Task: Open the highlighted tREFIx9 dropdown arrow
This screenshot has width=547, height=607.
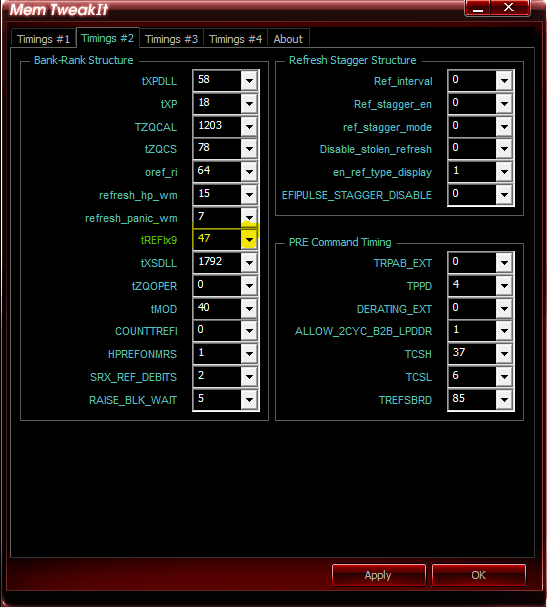Action: click(249, 240)
